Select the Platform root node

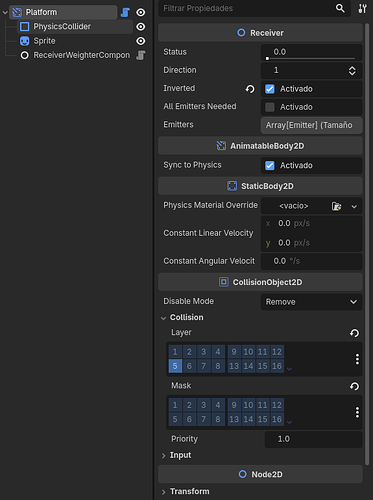point(41,12)
